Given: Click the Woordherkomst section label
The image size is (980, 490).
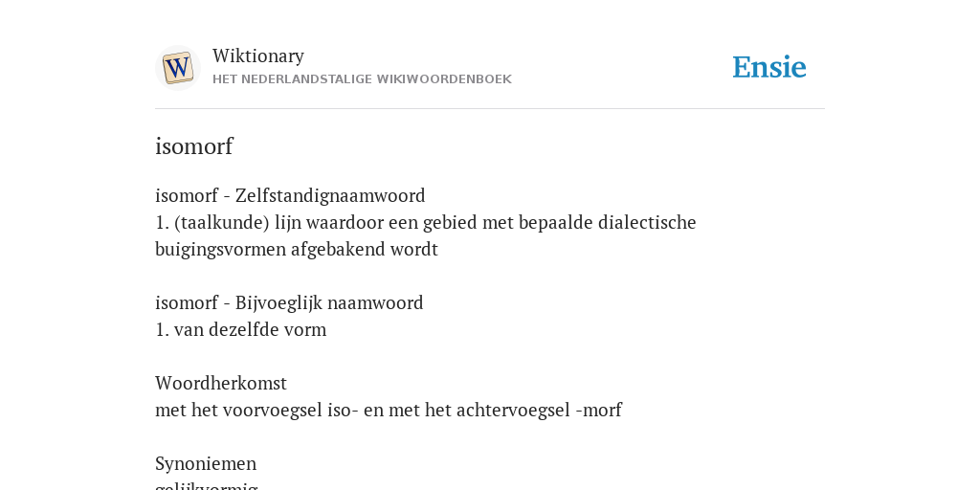Looking at the screenshot, I should [221, 383].
